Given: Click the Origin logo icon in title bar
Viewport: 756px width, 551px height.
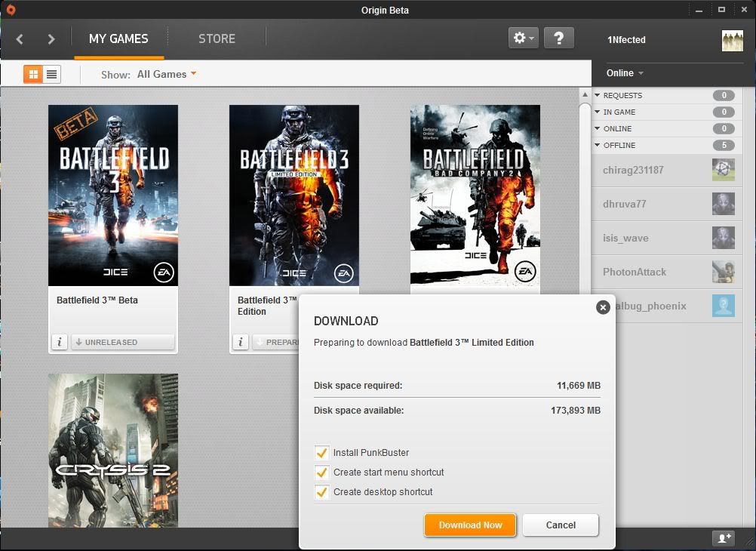Looking at the screenshot, I should pyautogui.click(x=10, y=10).
